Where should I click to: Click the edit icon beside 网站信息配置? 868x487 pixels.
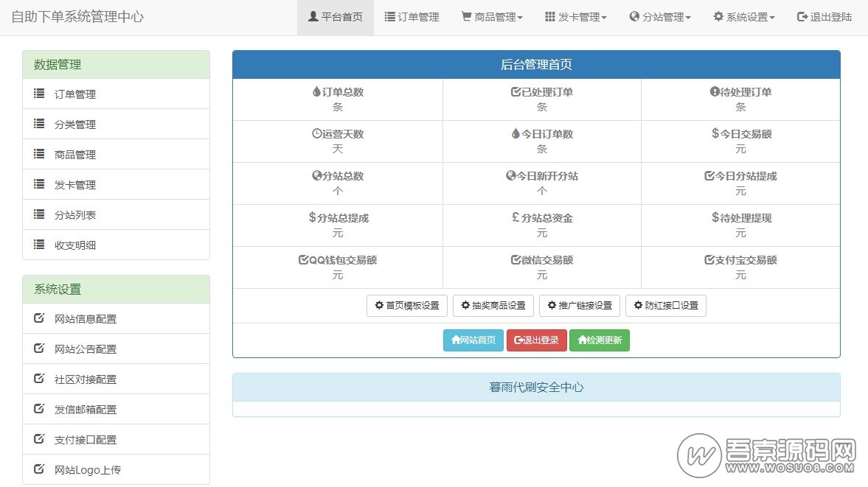39,318
